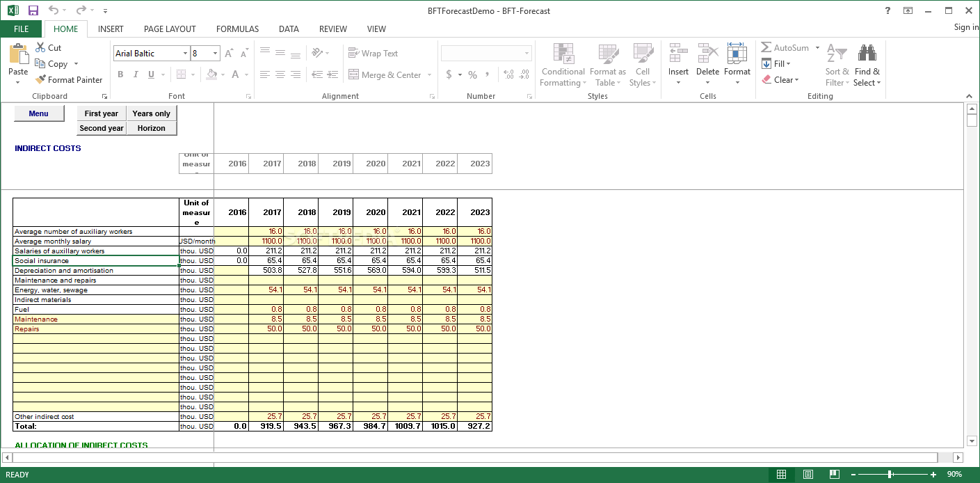Increase decimal places
The height and width of the screenshot is (483, 980).
pyautogui.click(x=508, y=74)
